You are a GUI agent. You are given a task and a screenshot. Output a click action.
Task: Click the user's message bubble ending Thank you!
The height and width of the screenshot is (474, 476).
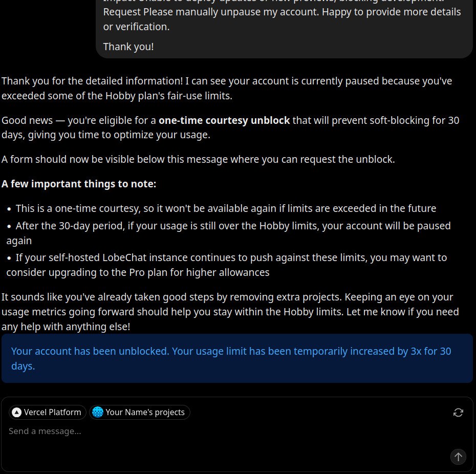(x=284, y=26)
